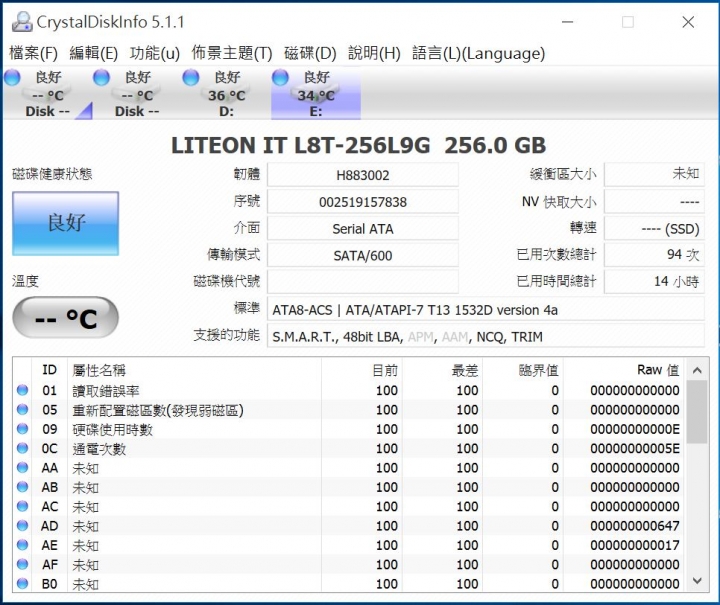
Task: Select the first Disk -- drive tab
Action: click(48, 94)
